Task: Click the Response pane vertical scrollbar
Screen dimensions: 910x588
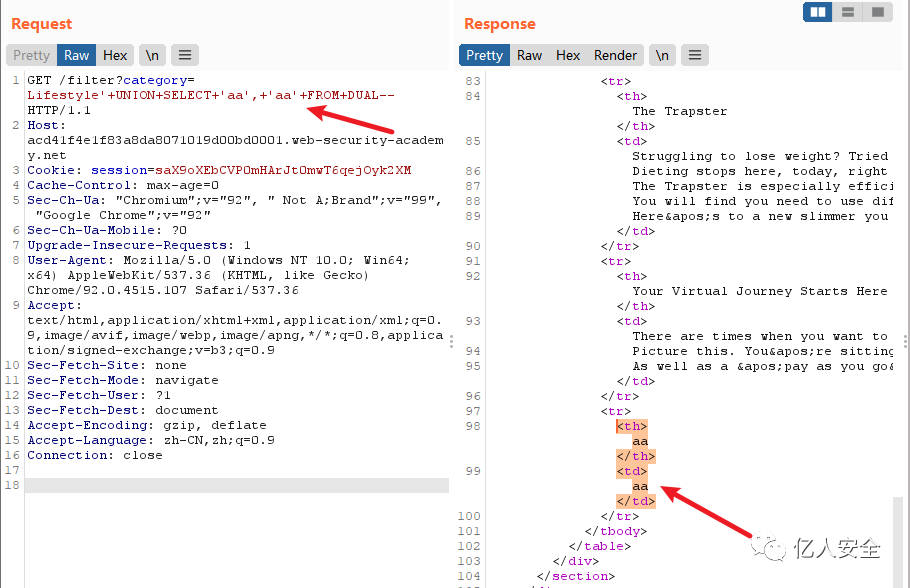Action: [898, 542]
